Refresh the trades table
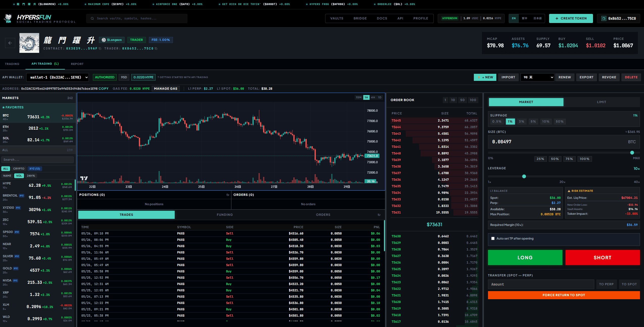 point(379,215)
